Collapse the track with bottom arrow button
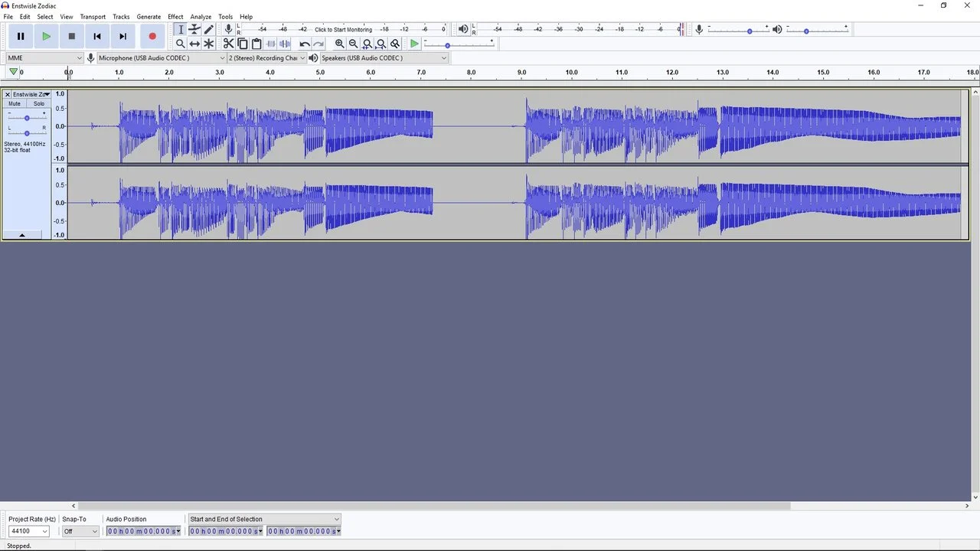Image resolution: width=980 pixels, height=551 pixels. point(21,235)
